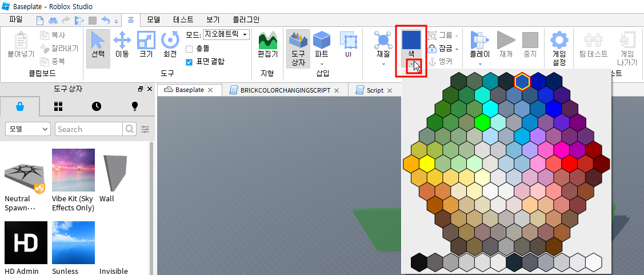Image resolution: width=644 pixels, height=275 pixels.
Task: Click the 색 color swatch button
Action: click(x=411, y=45)
